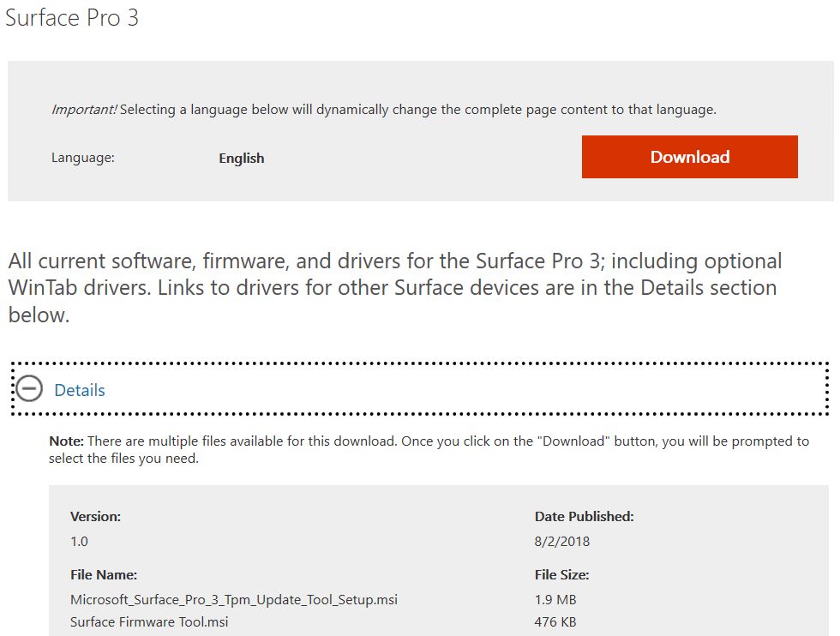Click the File Size: label
This screenshot has width=840, height=636.
pyautogui.click(x=561, y=575)
